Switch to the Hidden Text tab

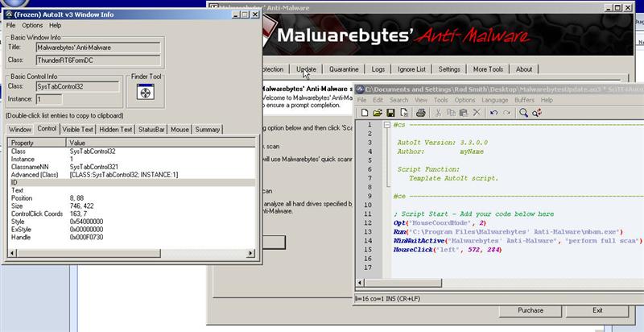click(115, 130)
